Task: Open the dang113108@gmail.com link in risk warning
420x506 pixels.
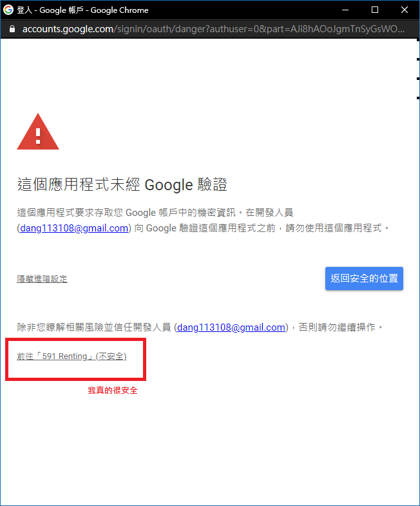Action: pos(231,327)
